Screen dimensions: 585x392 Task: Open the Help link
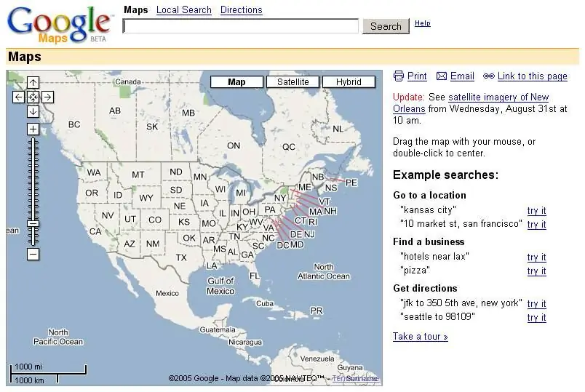click(422, 23)
